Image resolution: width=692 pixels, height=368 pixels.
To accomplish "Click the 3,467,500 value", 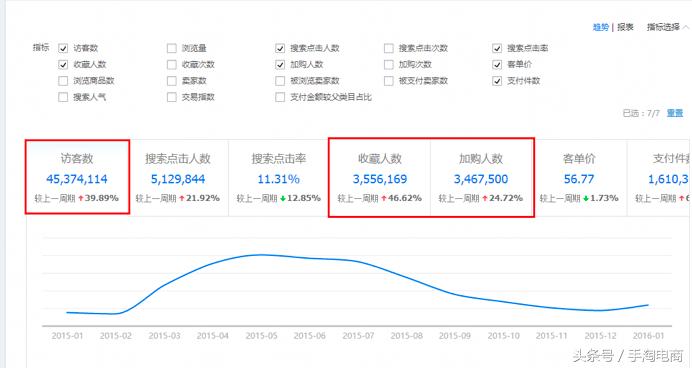I will click(x=481, y=179).
